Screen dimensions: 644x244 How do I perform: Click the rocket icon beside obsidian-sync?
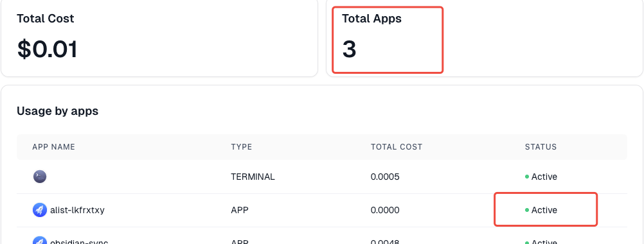tap(40, 241)
